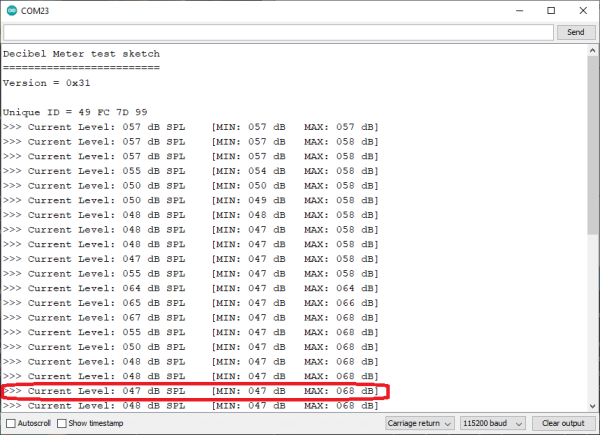Screen dimensions: 600x435
Task: Click the red-circled 047 dB SPL reading line
Action: click(190, 391)
